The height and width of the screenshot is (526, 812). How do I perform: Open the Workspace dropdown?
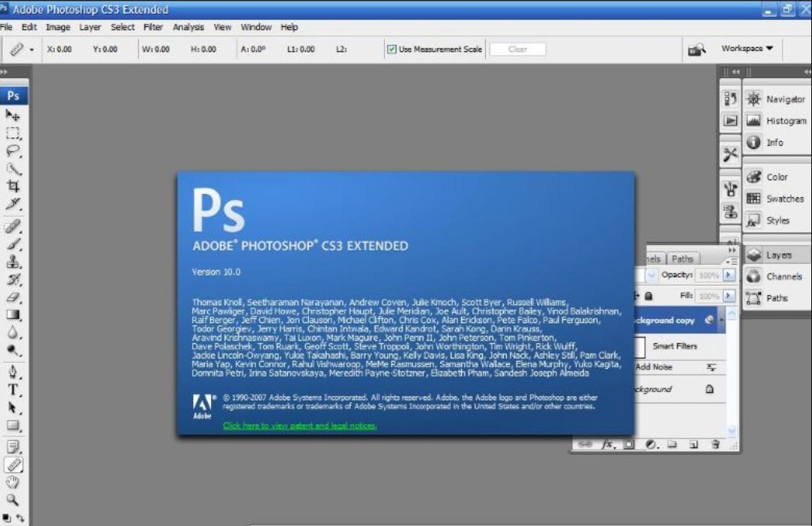(x=748, y=49)
